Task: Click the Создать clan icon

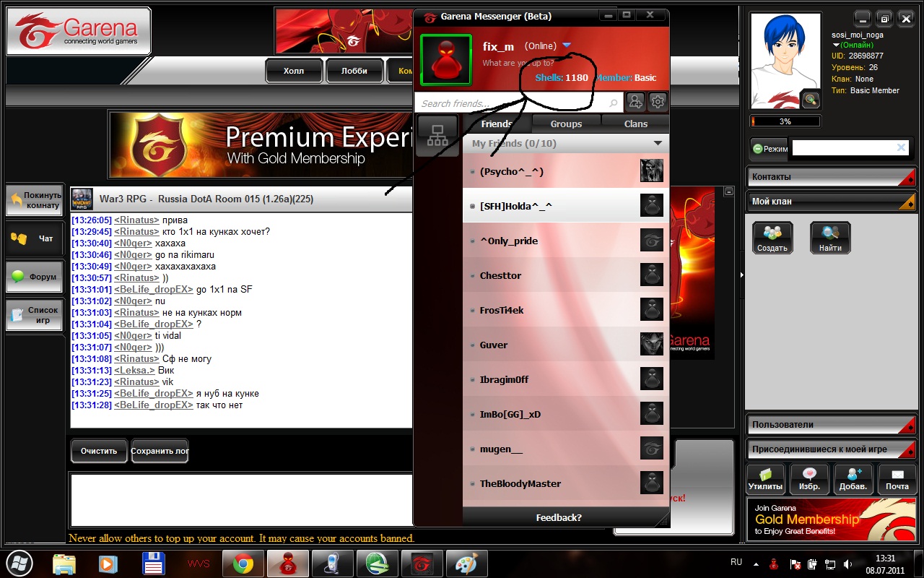Action: (x=772, y=238)
